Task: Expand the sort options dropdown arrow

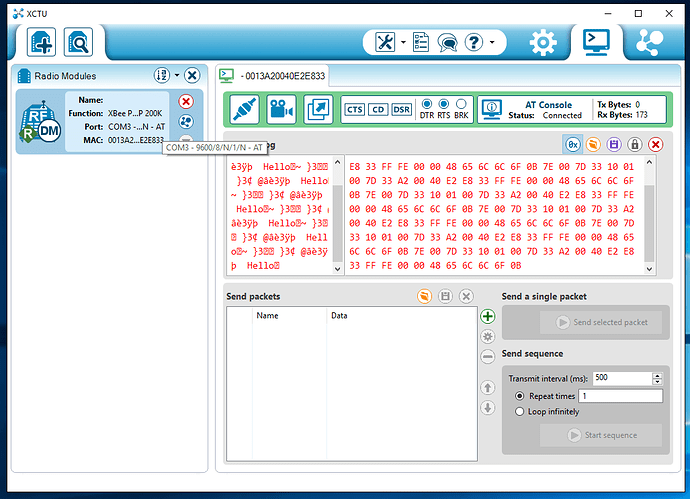Action: click(x=177, y=75)
